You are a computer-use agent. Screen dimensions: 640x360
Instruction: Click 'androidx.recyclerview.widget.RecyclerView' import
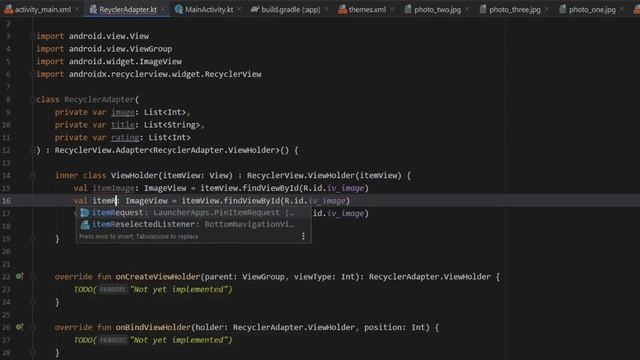165,74
